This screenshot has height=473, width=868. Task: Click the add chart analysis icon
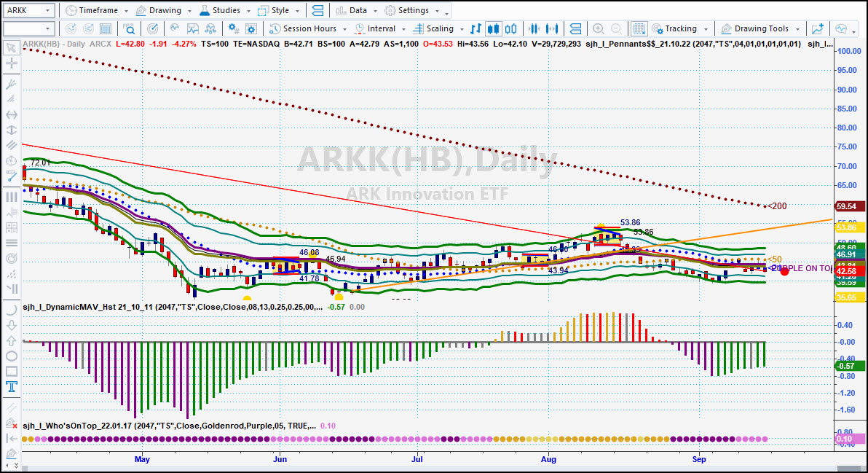coord(818,29)
